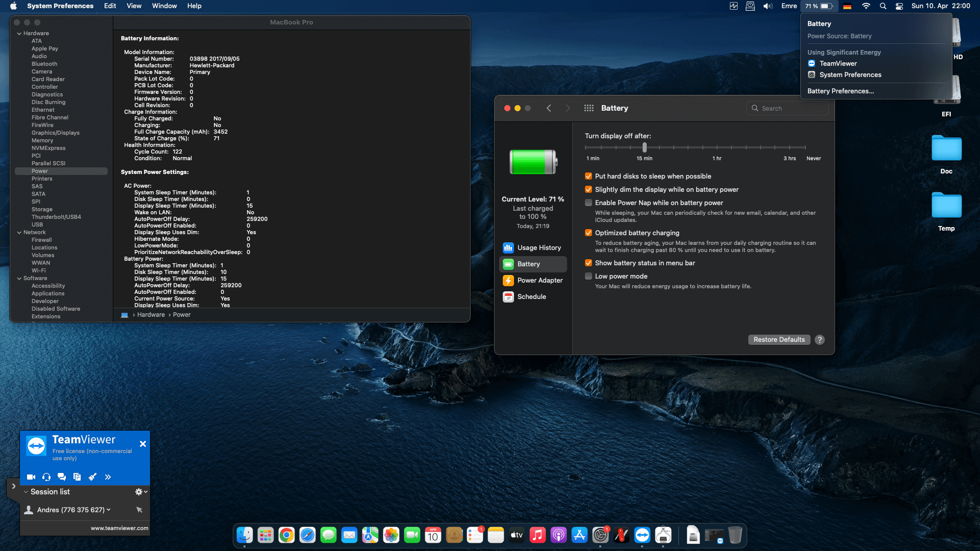The width and height of the screenshot is (980, 551).
Task: Uncheck Optimized battery charging
Action: click(x=589, y=233)
